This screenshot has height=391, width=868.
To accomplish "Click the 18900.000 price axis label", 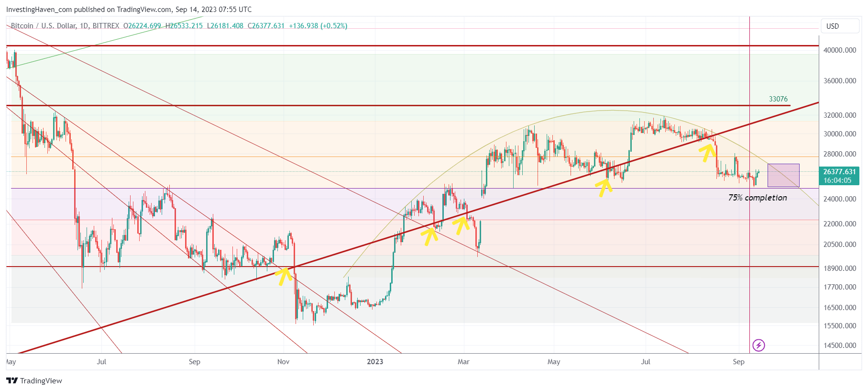I will tap(840, 268).
